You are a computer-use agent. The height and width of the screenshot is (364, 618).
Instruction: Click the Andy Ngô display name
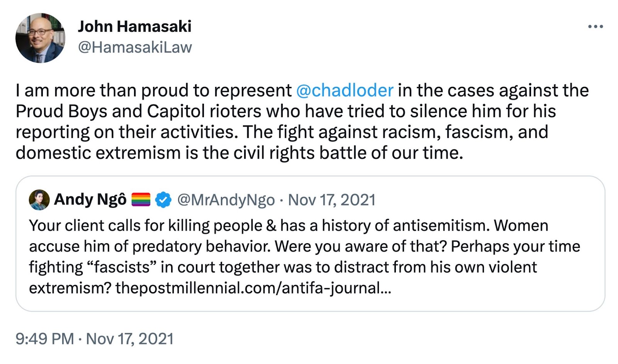tap(90, 200)
